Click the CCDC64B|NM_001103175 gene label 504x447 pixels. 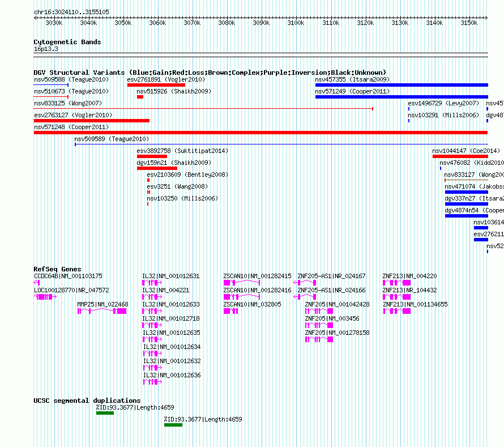click(68, 276)
